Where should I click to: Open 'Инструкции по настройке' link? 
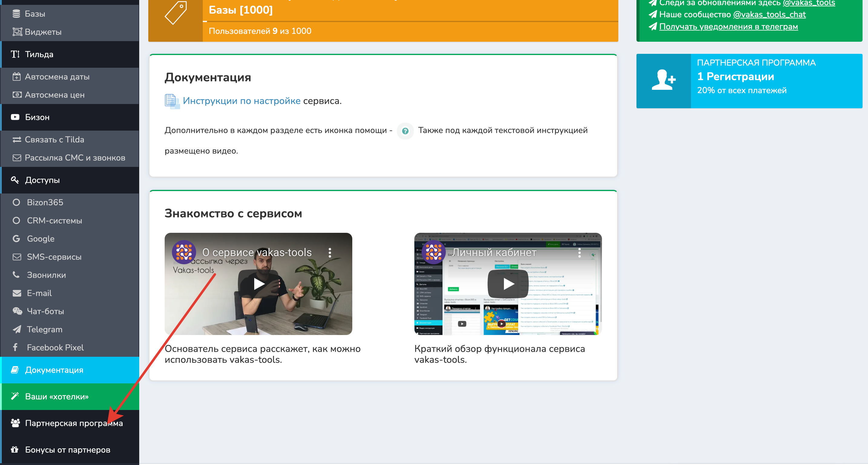[241, 101]
